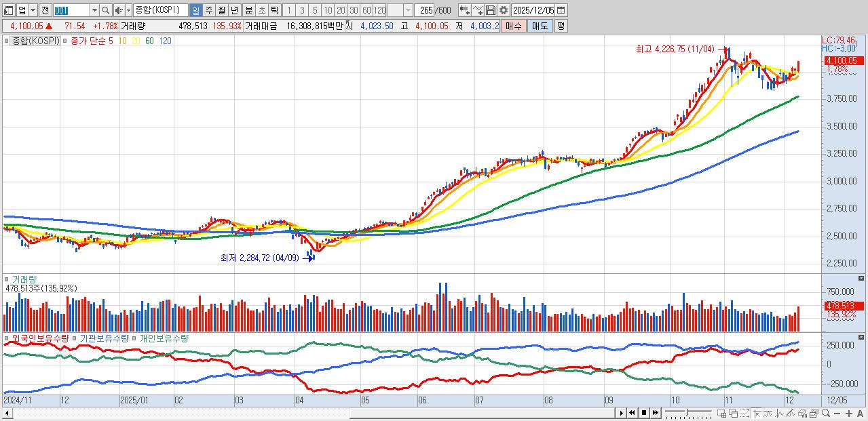Screen dimensions: 868x421
Task: Open the code history dropdown arrow next to 001
Action: click(94, 10)
